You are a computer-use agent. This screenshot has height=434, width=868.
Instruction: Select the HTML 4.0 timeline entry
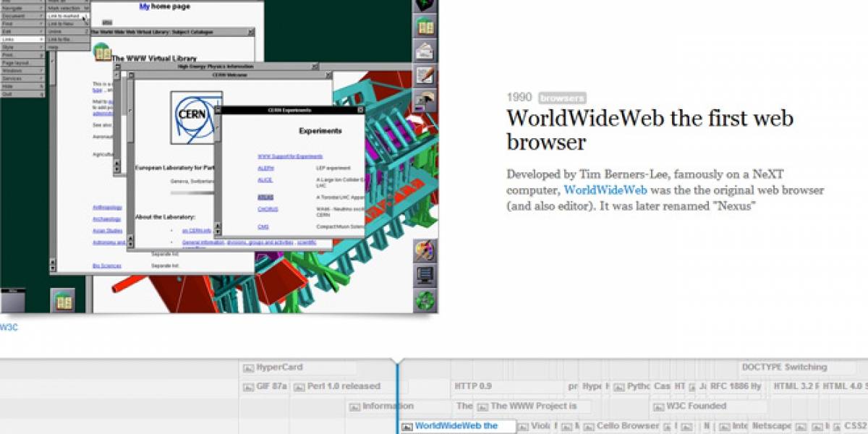pyautogui.click(x=844, y=386)
